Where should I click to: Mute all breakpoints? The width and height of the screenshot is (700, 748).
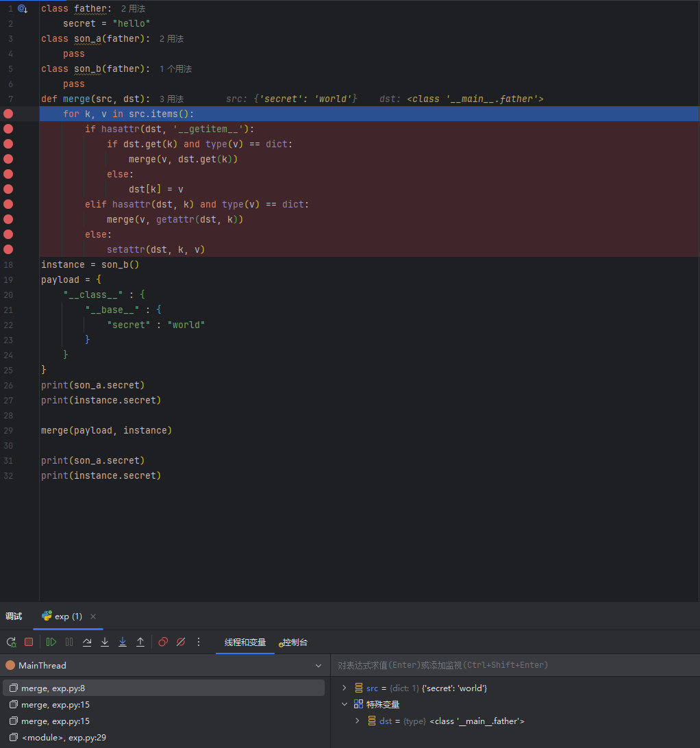181,642
